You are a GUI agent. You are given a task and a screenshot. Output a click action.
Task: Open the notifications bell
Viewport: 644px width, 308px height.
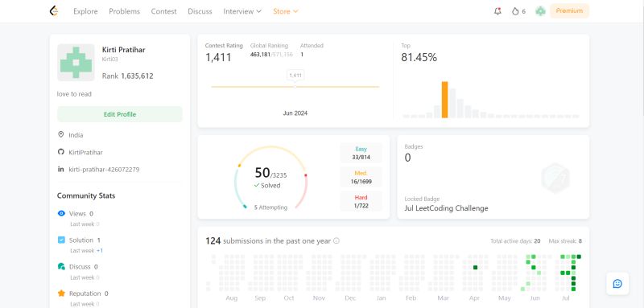[x=497, y=11]
